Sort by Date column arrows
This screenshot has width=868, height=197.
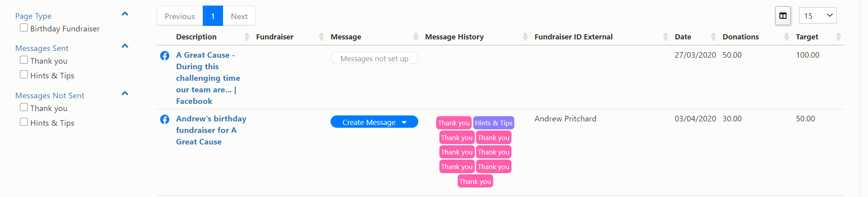(x=713, y=37)
